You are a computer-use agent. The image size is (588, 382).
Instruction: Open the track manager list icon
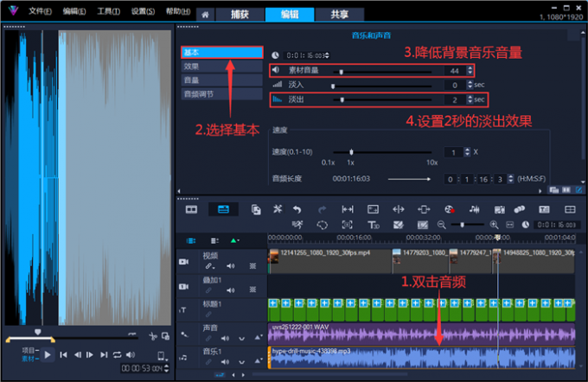tap(214, 240)
